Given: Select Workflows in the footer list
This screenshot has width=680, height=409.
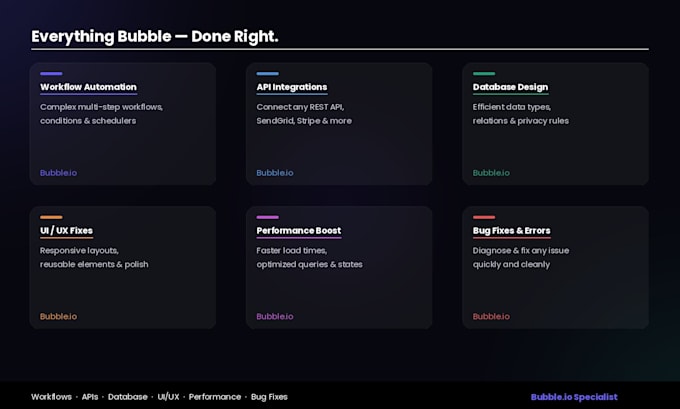Looking at the screenshot, I should pyautogui.click(x=51, y=397).
